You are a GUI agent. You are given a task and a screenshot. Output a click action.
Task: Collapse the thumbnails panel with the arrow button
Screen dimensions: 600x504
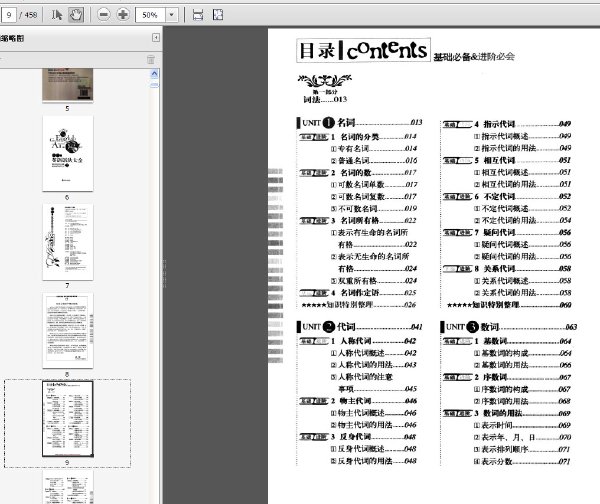click(x=156, y=38)
